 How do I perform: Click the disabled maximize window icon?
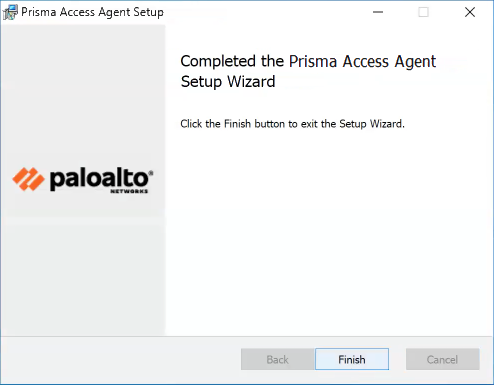pos(423,12)
